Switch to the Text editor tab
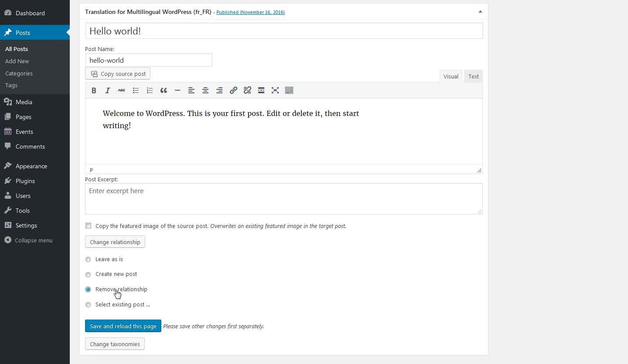 pyautogui.click(x=473, y=76)
